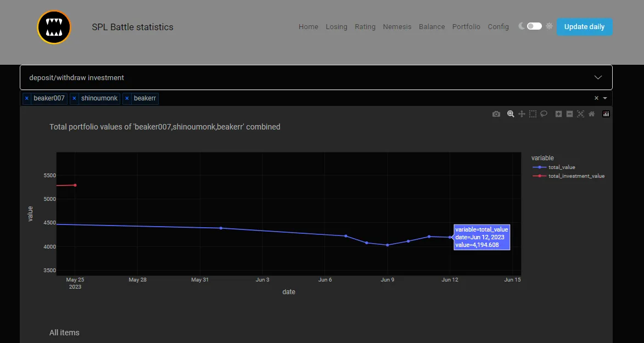
Task: Remove beaker007 from selected accounts
Action: (27, 99)
